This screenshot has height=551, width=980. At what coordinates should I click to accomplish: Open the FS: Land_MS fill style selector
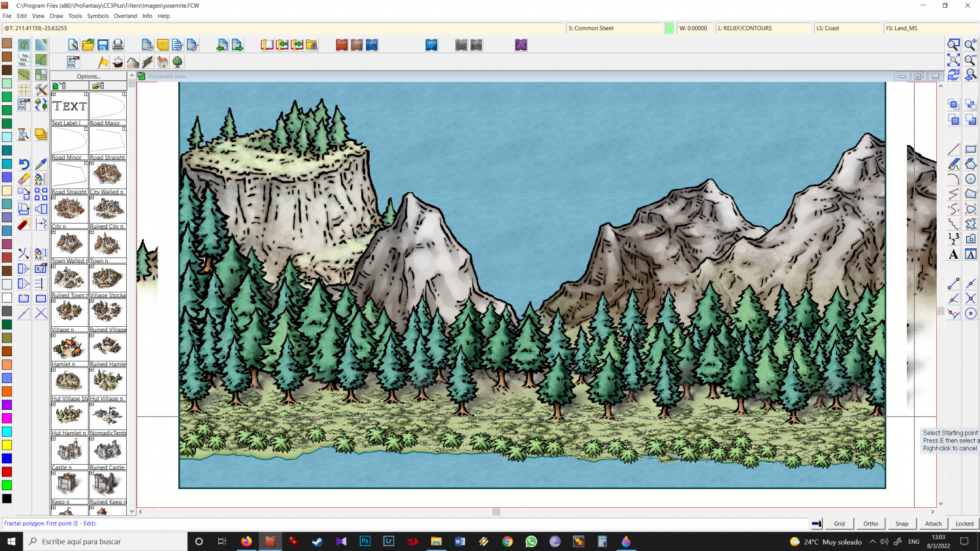tap(932, 28)
